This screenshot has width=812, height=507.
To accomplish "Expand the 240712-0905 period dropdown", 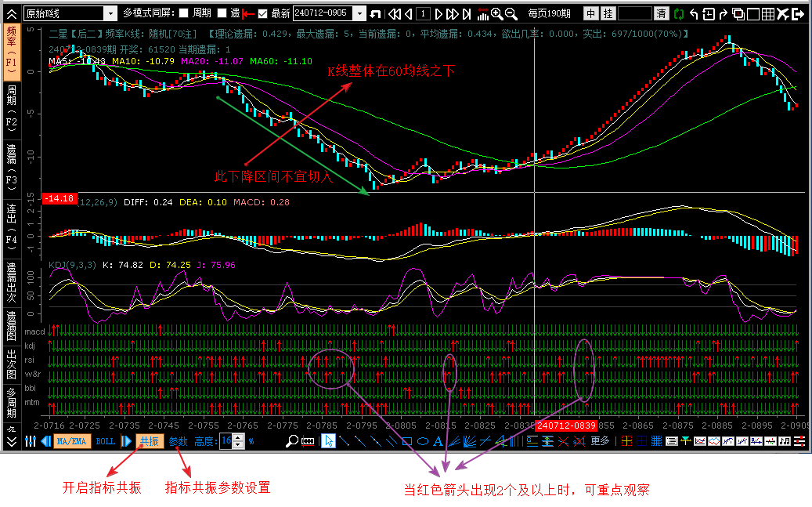I will point(359,13).
